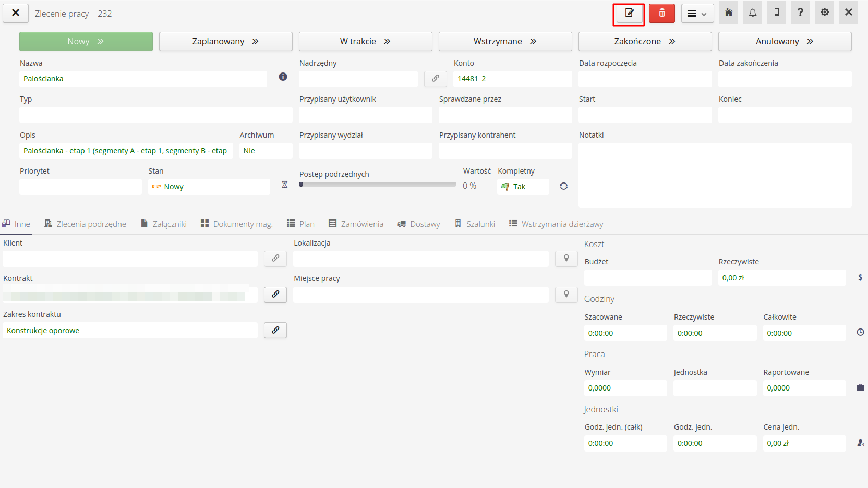The height and width of the screenshot is (488, 868).
Task: Open the Dostawy tab
Action: pyautogui.click(x=419, y=224)
